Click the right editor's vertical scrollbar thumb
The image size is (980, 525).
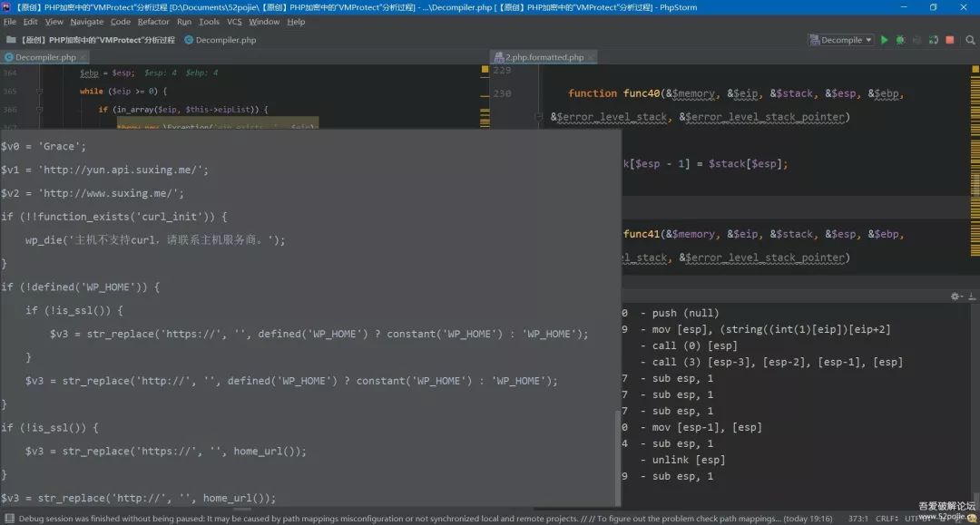pyautogui.click(x=975, y=183)
